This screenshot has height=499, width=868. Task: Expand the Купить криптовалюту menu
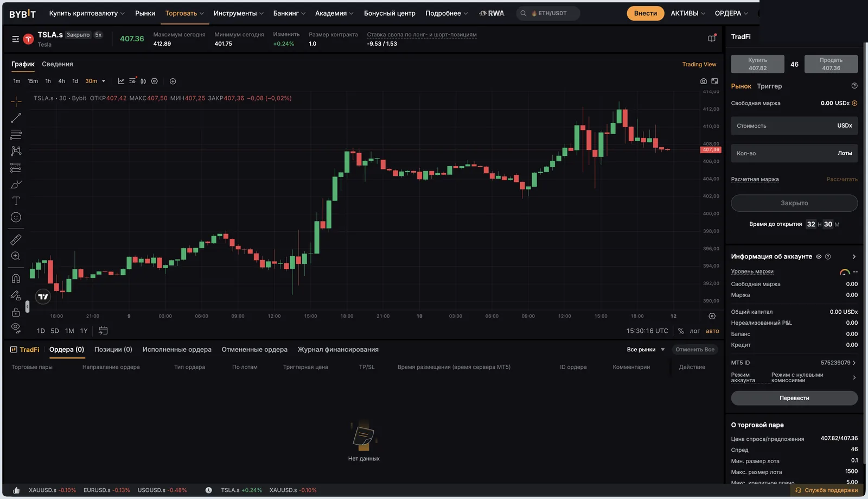[87, 13]
